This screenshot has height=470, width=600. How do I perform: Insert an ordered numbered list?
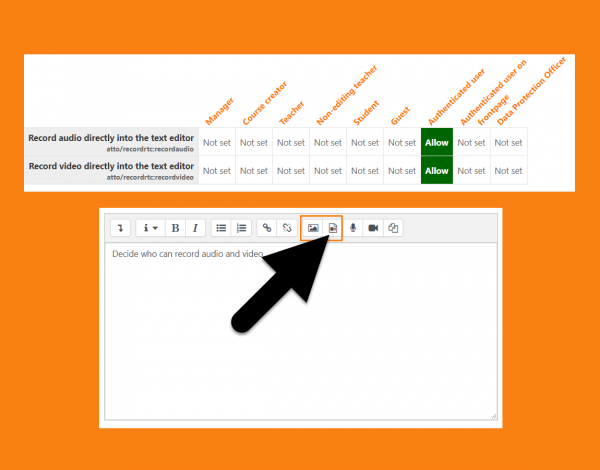click(241, 228)
